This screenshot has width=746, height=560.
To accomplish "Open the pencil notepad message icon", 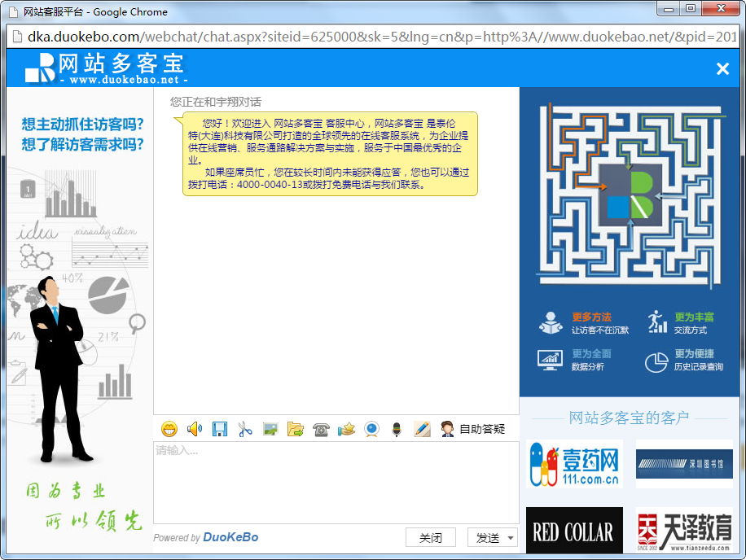I will (x=422, y=429).
